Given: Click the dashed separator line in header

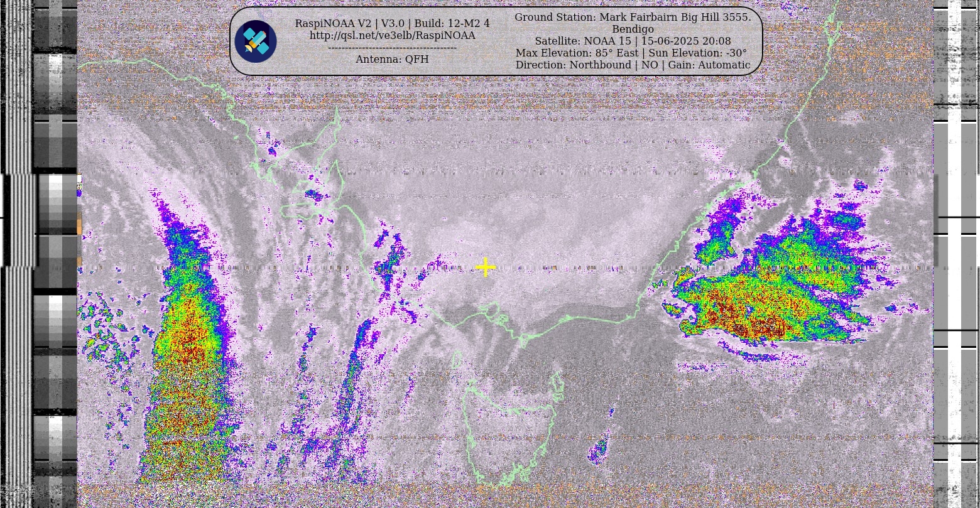Looking at the screenshot, I should (392, 48).
